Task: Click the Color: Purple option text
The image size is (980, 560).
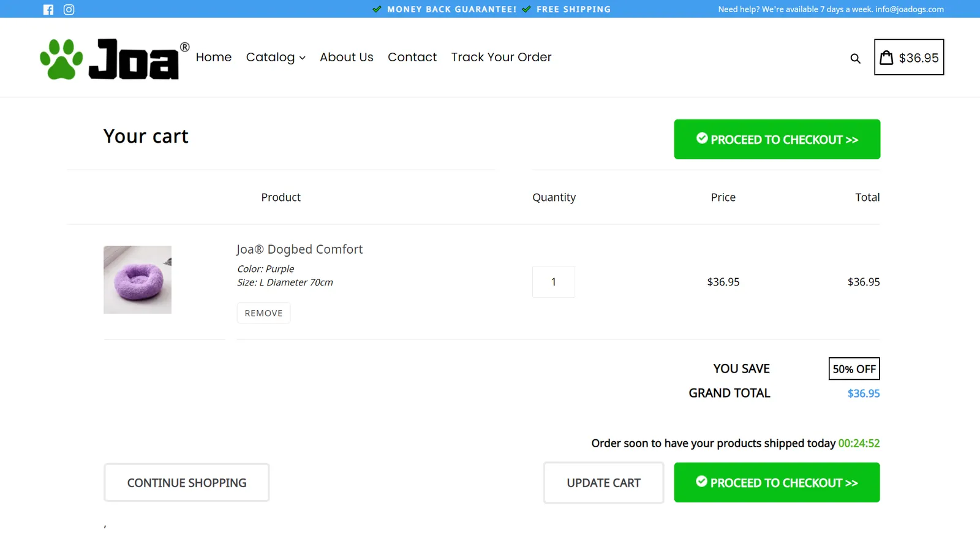Action: [266, 269]
